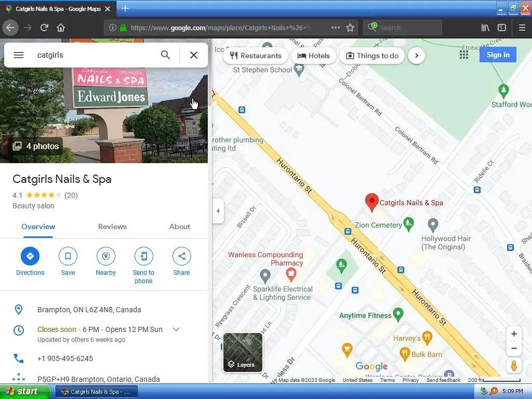Zoom out the map with minus

click(x=514, y=349)
